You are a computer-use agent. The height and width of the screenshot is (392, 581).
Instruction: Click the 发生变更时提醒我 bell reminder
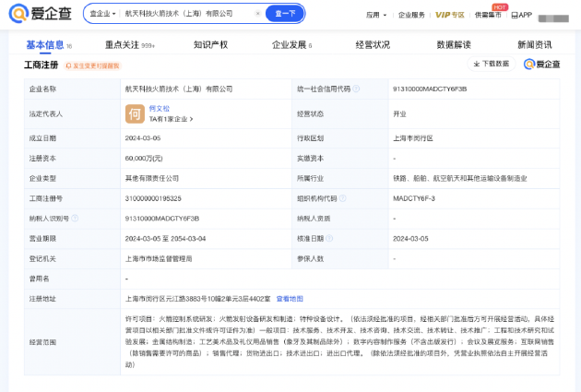pyautogui.click(x=92, y=66)
